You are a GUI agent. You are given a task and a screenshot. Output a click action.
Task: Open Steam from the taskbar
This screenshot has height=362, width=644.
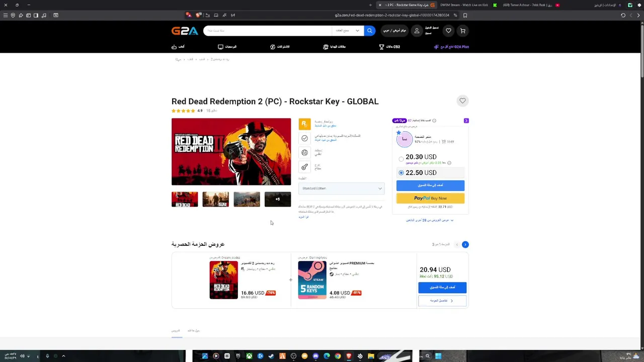click(271, 356)
